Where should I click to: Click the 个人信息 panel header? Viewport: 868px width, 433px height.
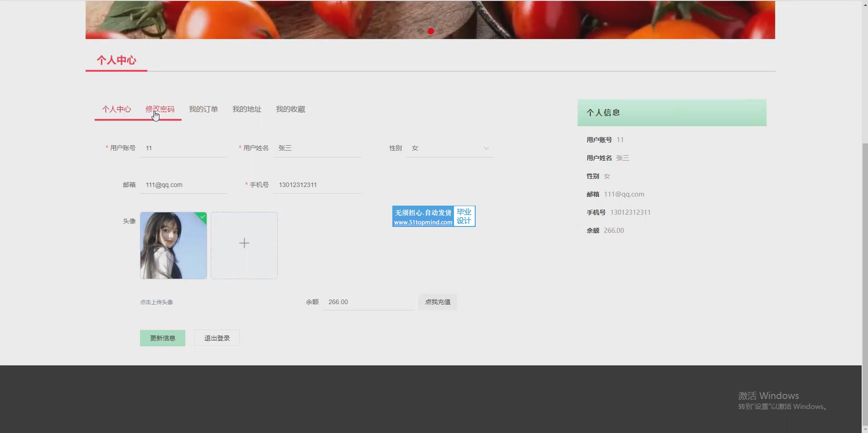coord(672,112)
